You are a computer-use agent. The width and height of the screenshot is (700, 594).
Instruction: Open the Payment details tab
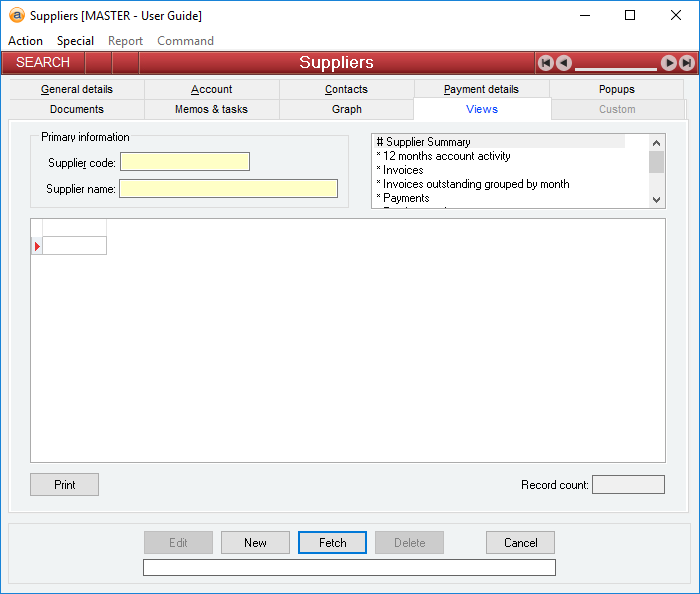(x=481, y=89)
